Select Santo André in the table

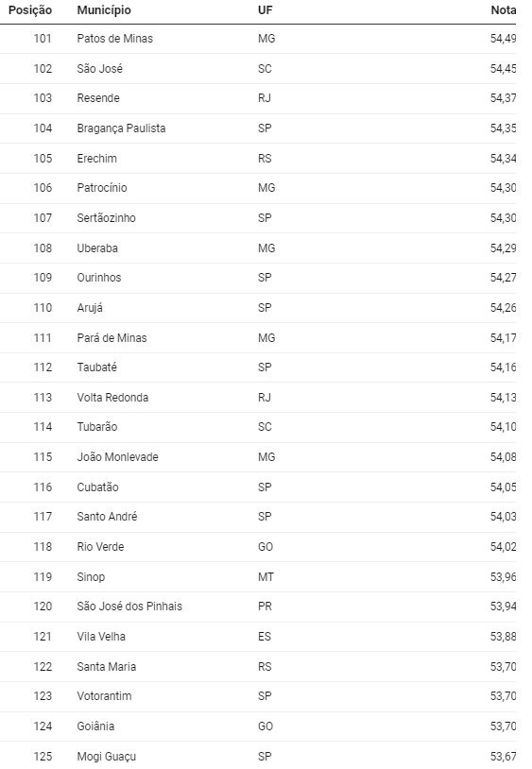pyautogui.click(x=107, y=517)
